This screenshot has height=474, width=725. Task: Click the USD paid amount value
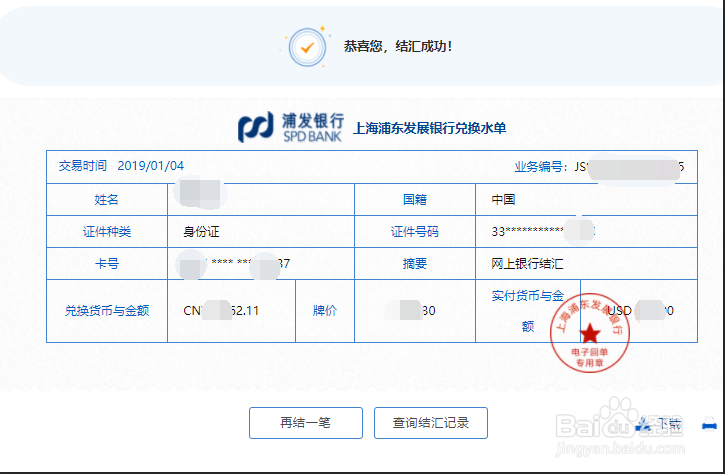[640, 311]
